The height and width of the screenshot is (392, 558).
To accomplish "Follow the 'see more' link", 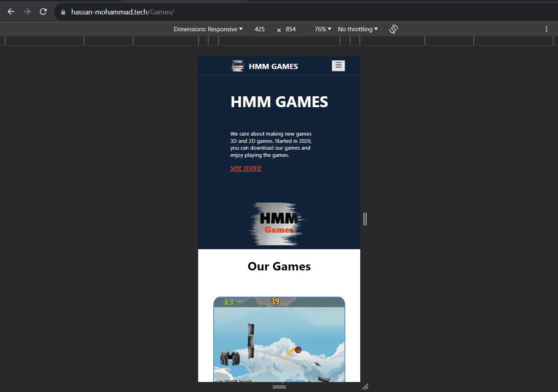I will pyautogui.click(x=246, y=168).
